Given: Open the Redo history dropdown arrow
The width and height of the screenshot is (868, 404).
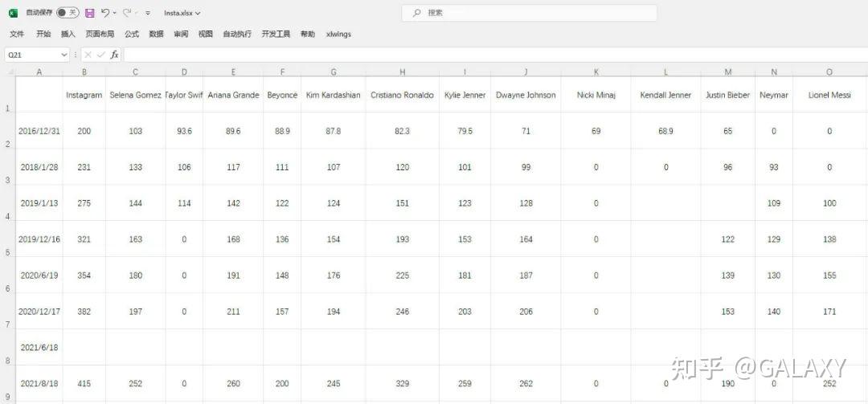Looking at the screenshot, I should click(137, 13).
